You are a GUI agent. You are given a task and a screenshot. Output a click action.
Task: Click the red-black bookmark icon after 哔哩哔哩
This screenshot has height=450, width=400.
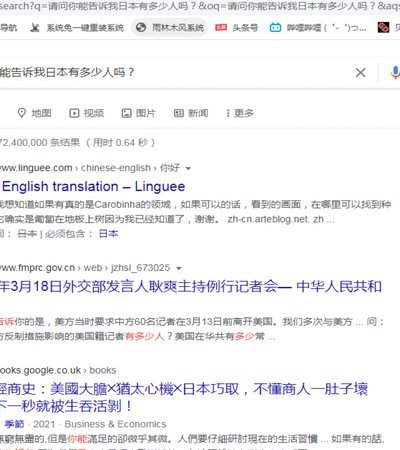coord(383,28)
